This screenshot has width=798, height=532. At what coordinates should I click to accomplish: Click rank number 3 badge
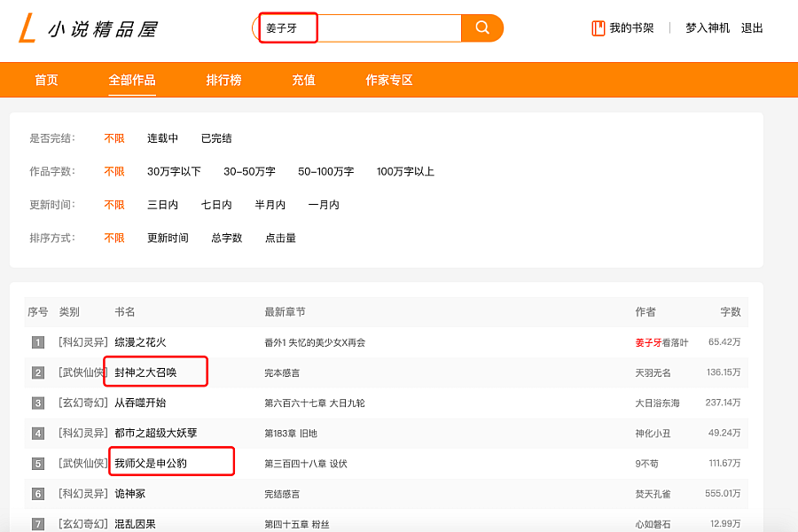click(x=37, y=403)
